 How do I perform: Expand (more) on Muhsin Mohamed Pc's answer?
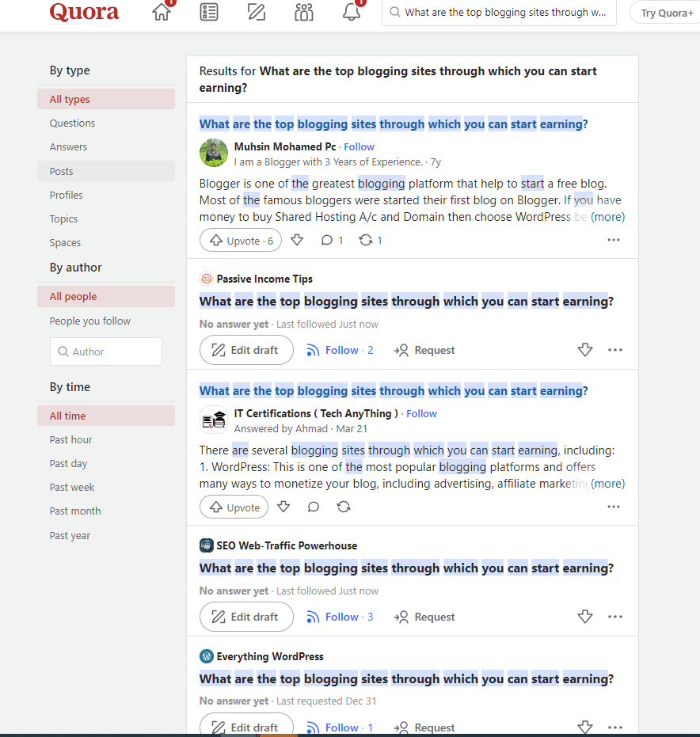point(608,217)
